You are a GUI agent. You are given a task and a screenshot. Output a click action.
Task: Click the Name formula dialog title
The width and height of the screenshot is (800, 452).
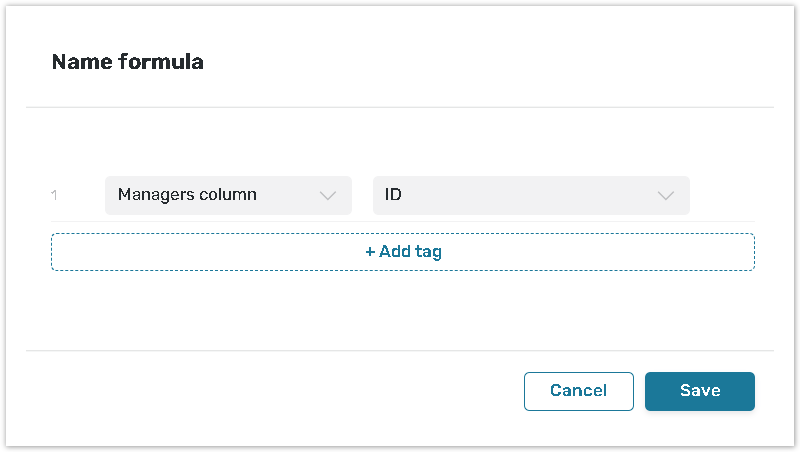coord(127,62)
